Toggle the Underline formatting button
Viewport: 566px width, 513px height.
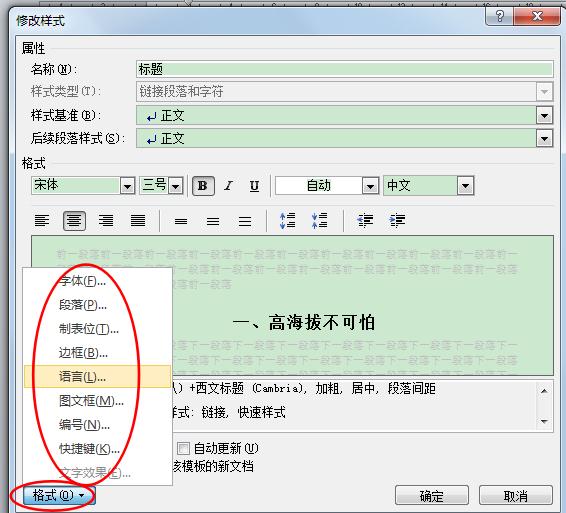[254, 186]
